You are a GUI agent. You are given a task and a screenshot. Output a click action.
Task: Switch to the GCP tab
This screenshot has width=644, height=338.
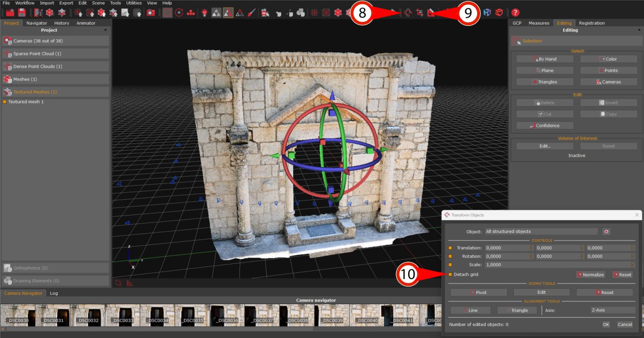pos(517,23)
